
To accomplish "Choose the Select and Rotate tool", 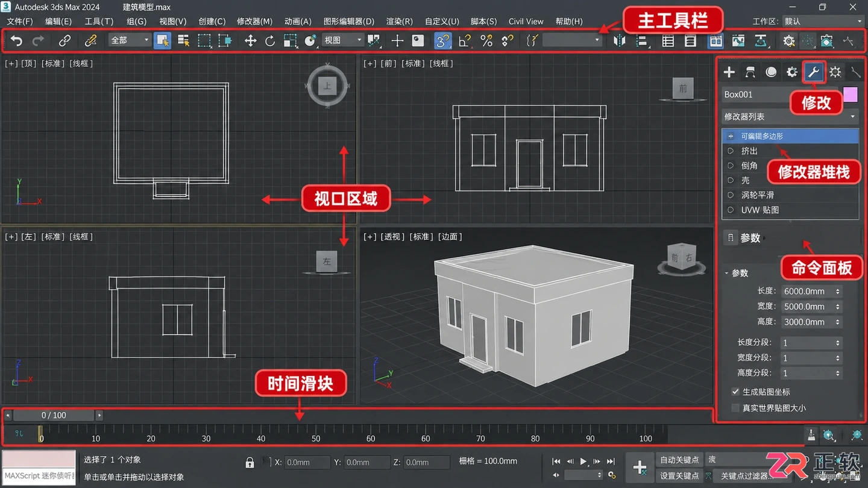I will [270, 40].
